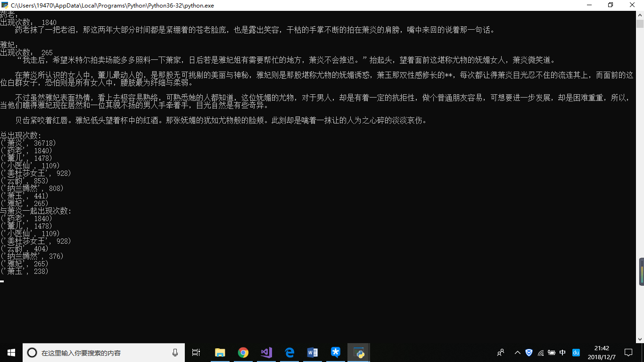Toggle the microphone in the search box

174,352
